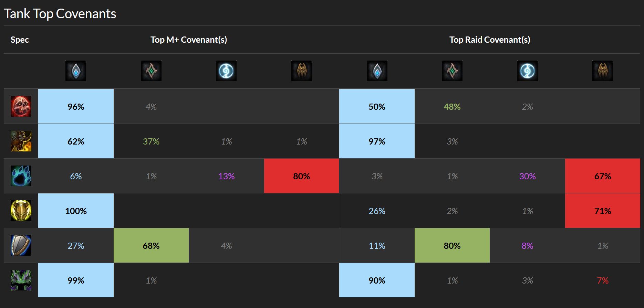Select the Protection Warrior shield icon
Screen dimensions: 644x308
point(21,245)
